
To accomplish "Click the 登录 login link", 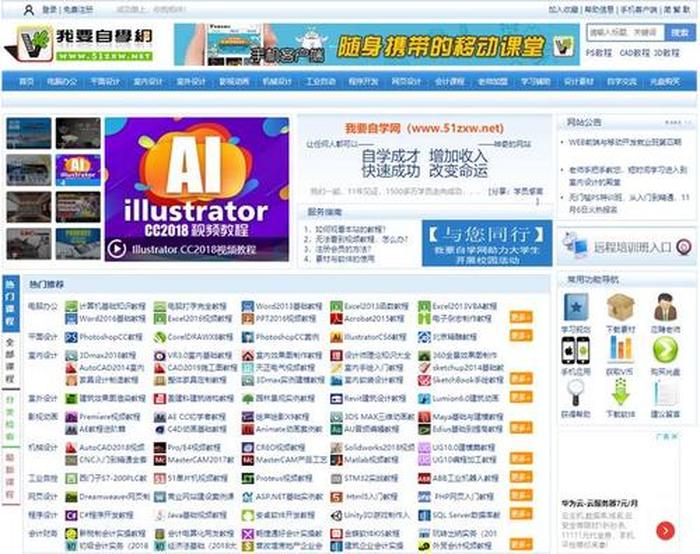I will coord(49,9).
